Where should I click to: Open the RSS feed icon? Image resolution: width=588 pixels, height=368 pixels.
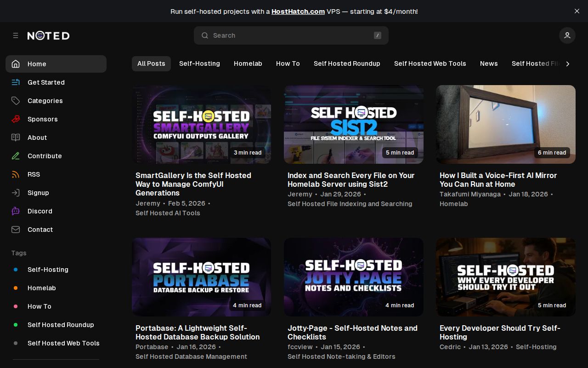click(x=16, y=174)
